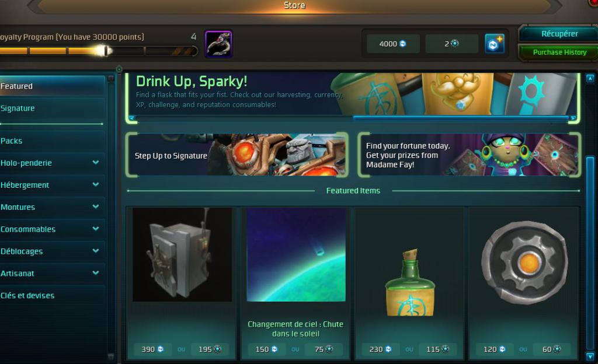The width and height of the screenshot is (598, 364).
Task: Click the add NCoin plus icon
Action: (x=494, y=44)
